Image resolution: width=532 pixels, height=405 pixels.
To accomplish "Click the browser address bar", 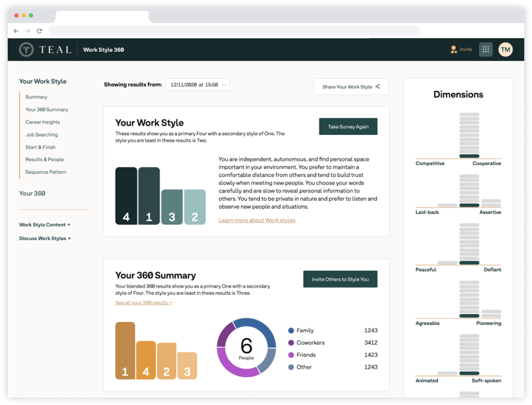I will (233, 31).
